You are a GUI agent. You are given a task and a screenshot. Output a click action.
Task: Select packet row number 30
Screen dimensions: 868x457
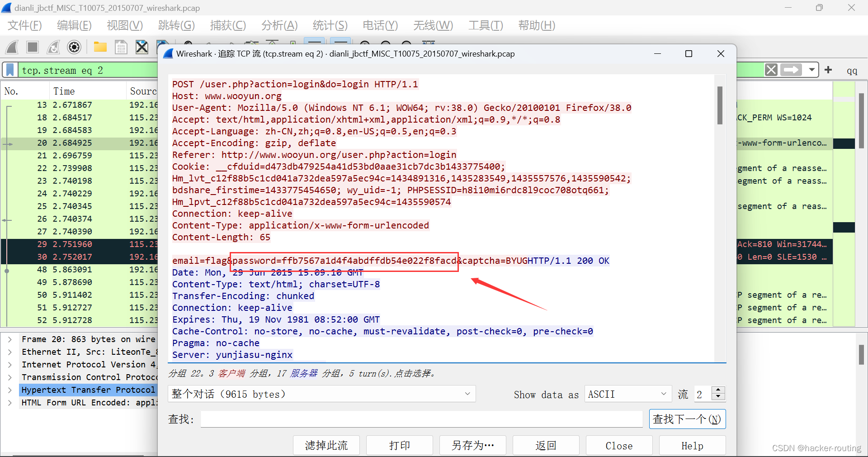pos(79,257)
